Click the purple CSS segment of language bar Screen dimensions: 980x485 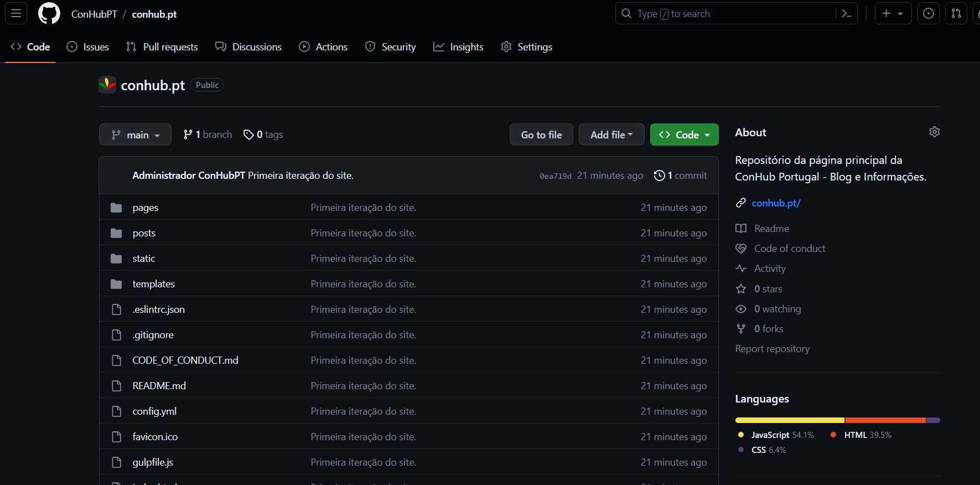[x=933, y=420]
